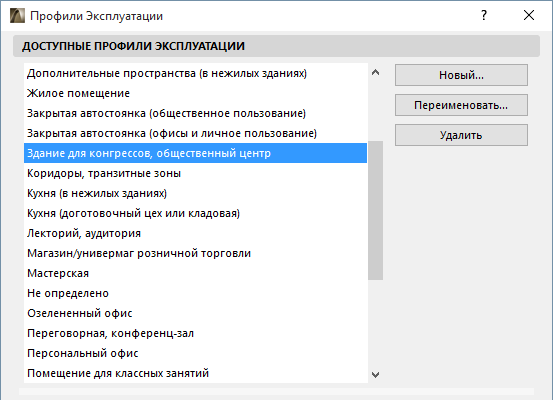This screenshot has width=553, height=400.
Task: Select Переговорная, конференц-зал profile
Action: [x=195, y=333]
